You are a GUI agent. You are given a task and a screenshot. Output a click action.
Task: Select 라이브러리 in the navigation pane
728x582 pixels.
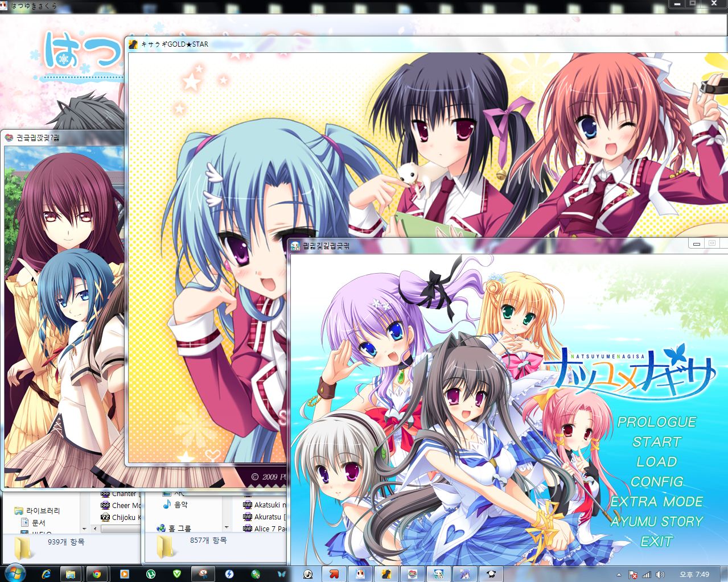(x=43, y=511)
